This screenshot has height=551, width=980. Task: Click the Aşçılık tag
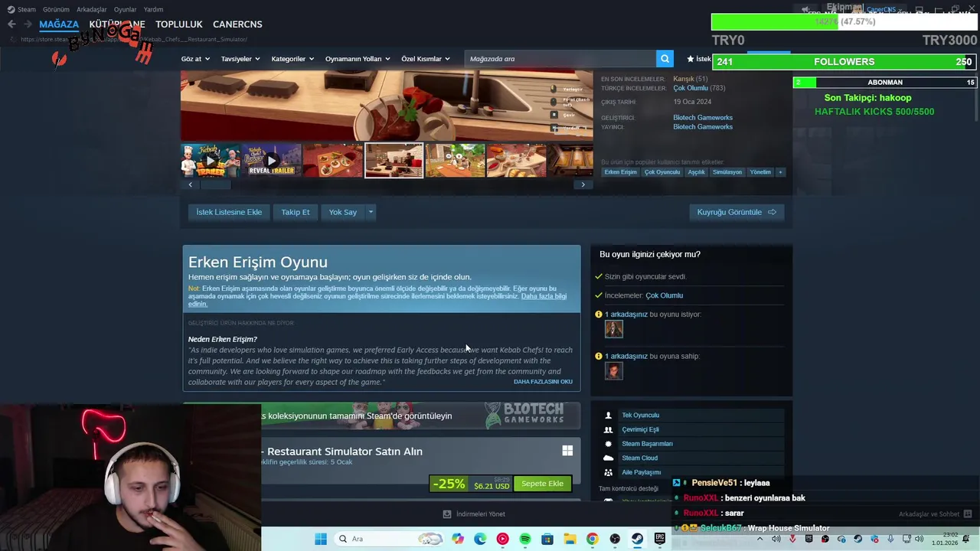coord(696,172)
